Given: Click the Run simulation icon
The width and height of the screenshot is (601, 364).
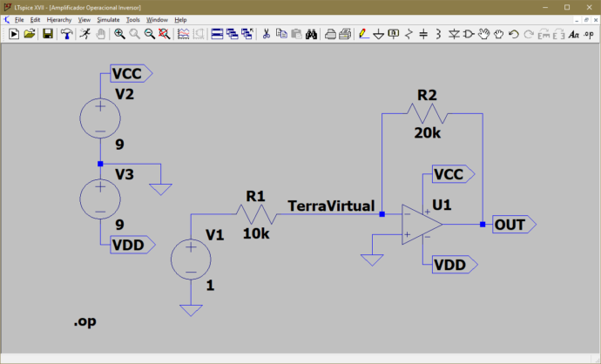Looking at the screenshot, I should 15,34.
